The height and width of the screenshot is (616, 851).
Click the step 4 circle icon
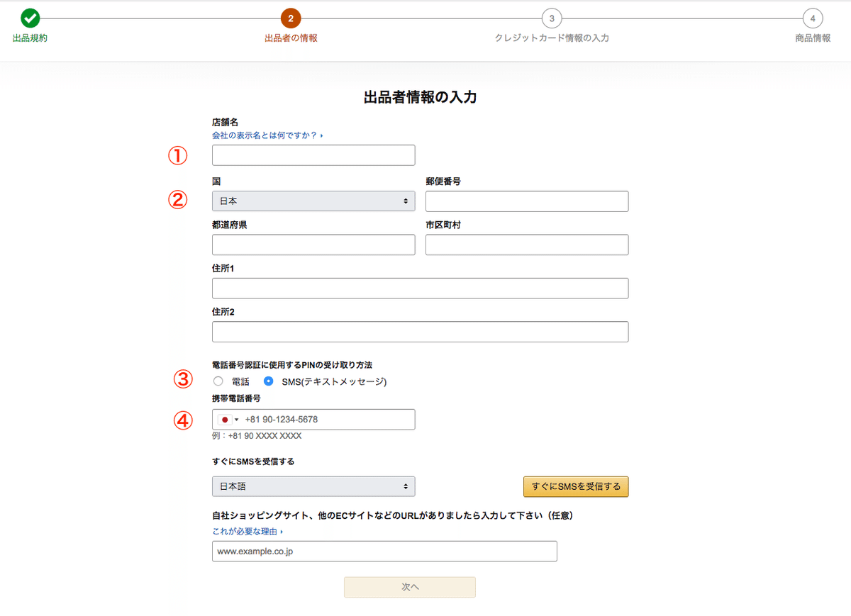(813, 18)
